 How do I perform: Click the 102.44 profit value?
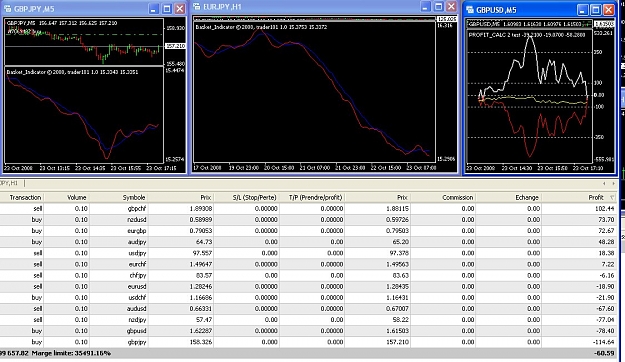[605, 209]
